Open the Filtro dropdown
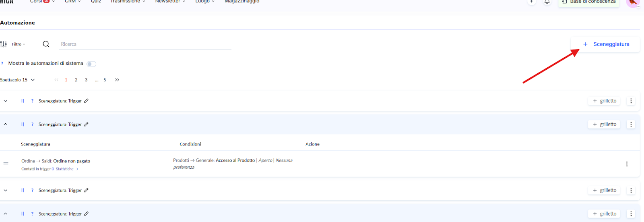 [18, 44]
